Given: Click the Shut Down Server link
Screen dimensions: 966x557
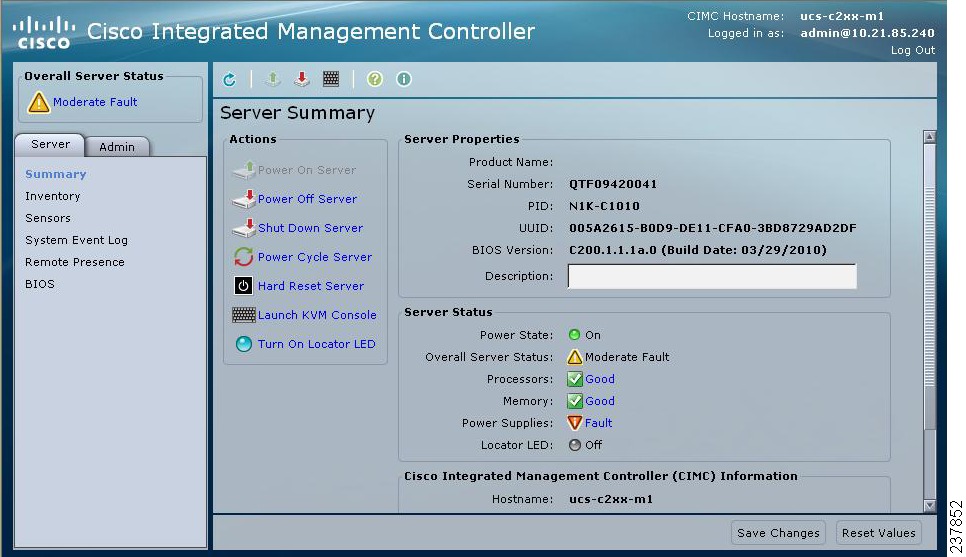Looking at the screenshot, I should [310, 228].
